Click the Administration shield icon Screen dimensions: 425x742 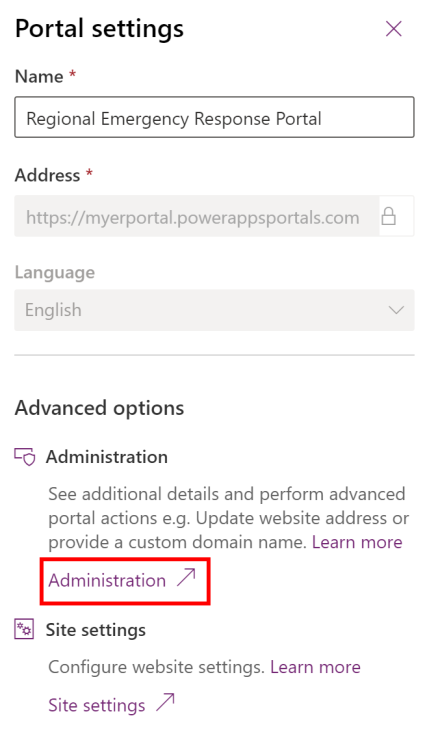point(24,457)
